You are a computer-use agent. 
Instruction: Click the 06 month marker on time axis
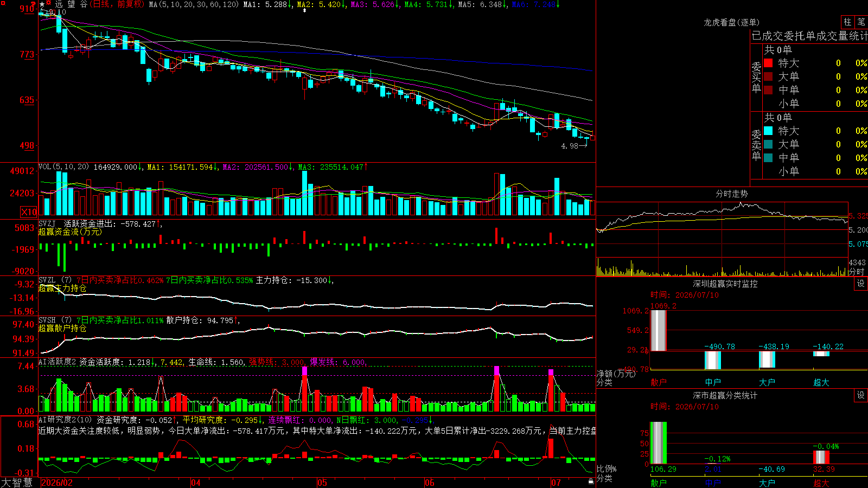[430, 483]
